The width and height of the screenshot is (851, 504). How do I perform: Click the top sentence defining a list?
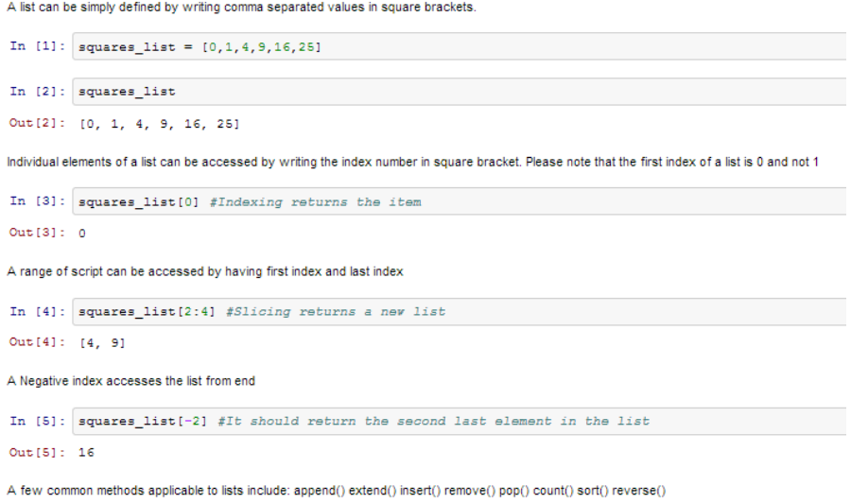pos(241,8)
